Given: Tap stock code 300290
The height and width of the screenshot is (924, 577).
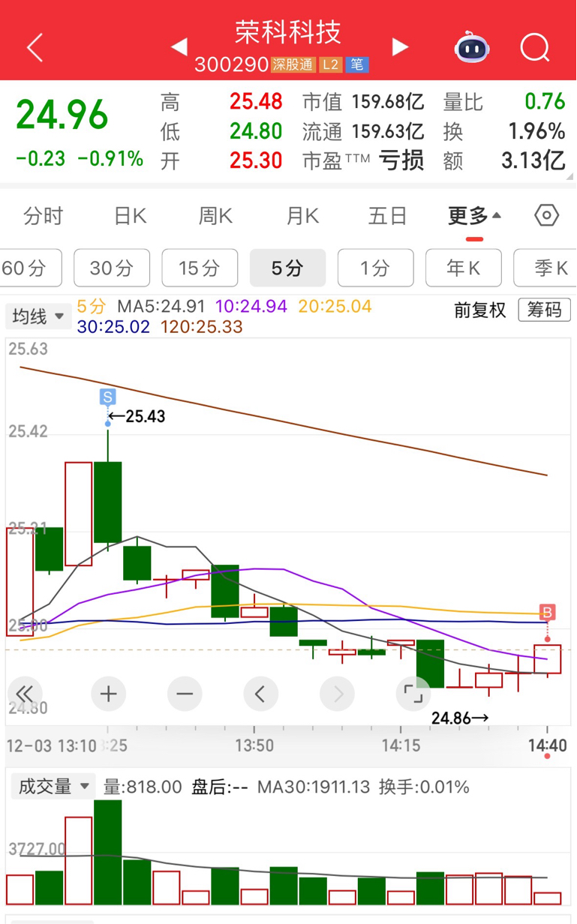Looking at the screenshot, I should [231, 65].
